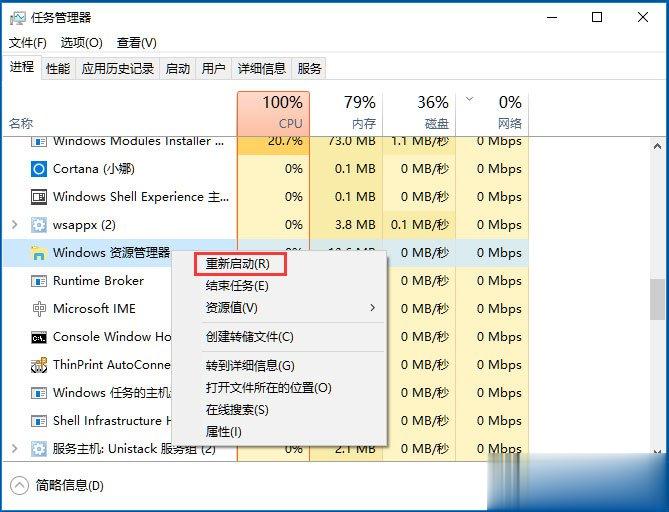Viewport: 669px width, 512px height.
Task: Click the wsappx gear icon
Action: [39, 225]
